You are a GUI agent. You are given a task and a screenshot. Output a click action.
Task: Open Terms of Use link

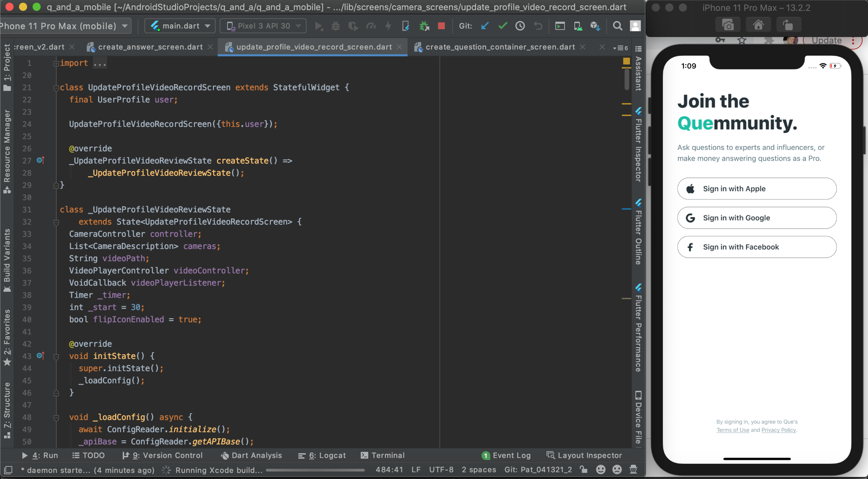pyautogui.click(x=733, y=430)
